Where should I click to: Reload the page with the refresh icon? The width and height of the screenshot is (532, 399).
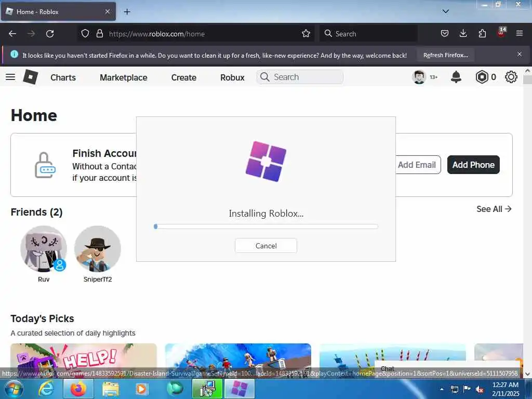pos(50,34)
